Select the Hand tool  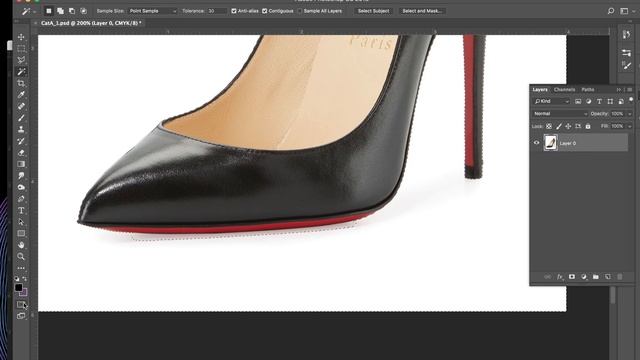(x=21, y=245)
